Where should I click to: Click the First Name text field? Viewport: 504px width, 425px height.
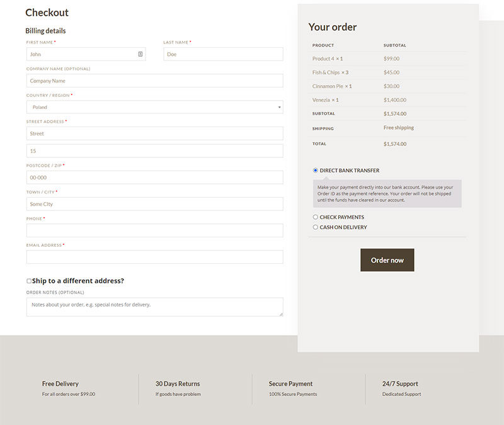click(82, 54)
